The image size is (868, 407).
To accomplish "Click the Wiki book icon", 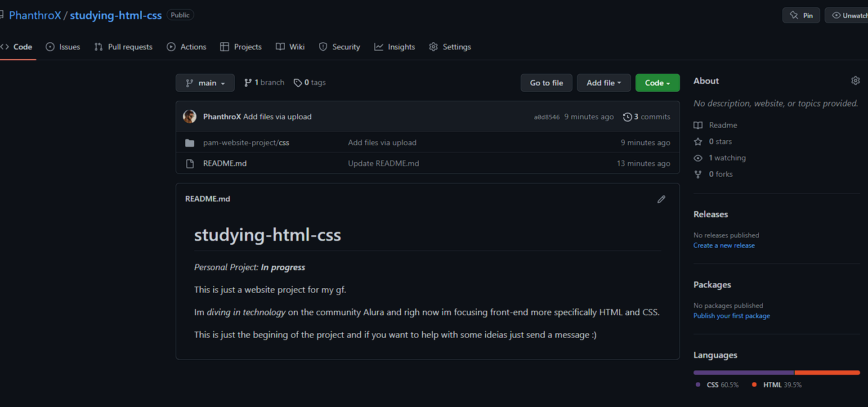I will (280, 47).
